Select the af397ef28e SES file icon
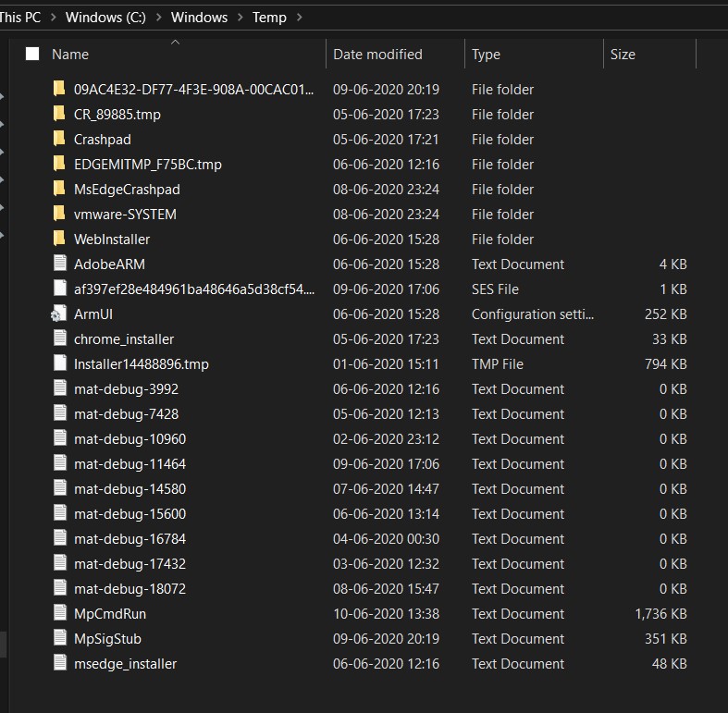Screen dimensions: 728x713 click(59, 289)
